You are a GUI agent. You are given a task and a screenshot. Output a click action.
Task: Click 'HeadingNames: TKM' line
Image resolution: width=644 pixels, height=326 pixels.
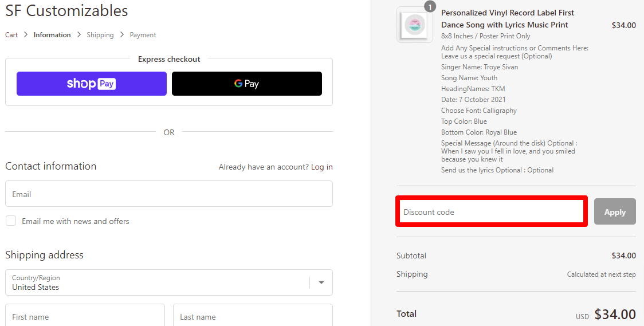coord(473,89)
